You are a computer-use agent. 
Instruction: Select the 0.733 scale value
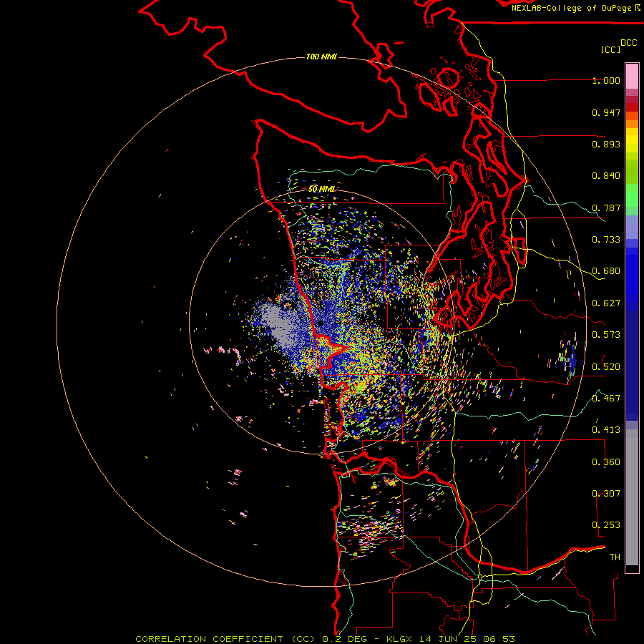[x=606, y=240]
